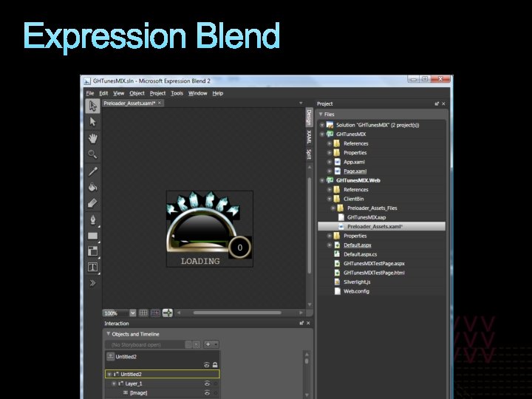Click the 100% zoom field
Screen dimensions: 532x399
pos(116,313)
